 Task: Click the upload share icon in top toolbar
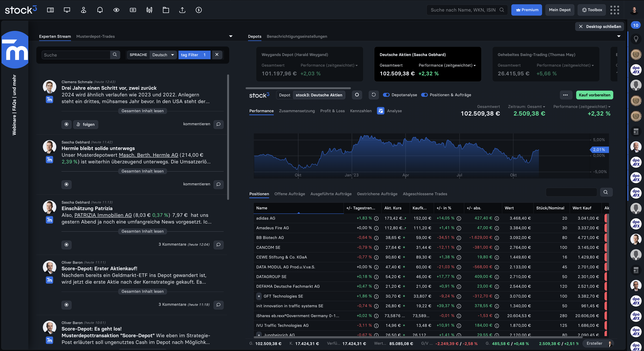[182, 10]
